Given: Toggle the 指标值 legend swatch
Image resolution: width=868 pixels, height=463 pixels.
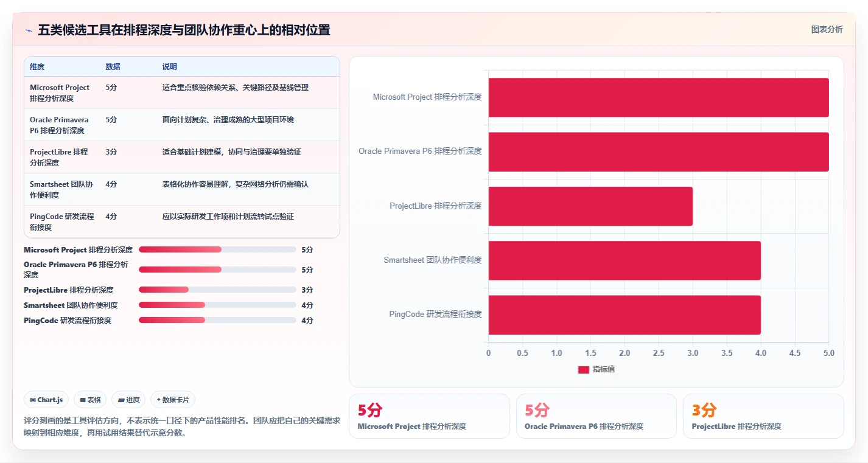Looking at the screenshot, I should (x=584, y=369).
